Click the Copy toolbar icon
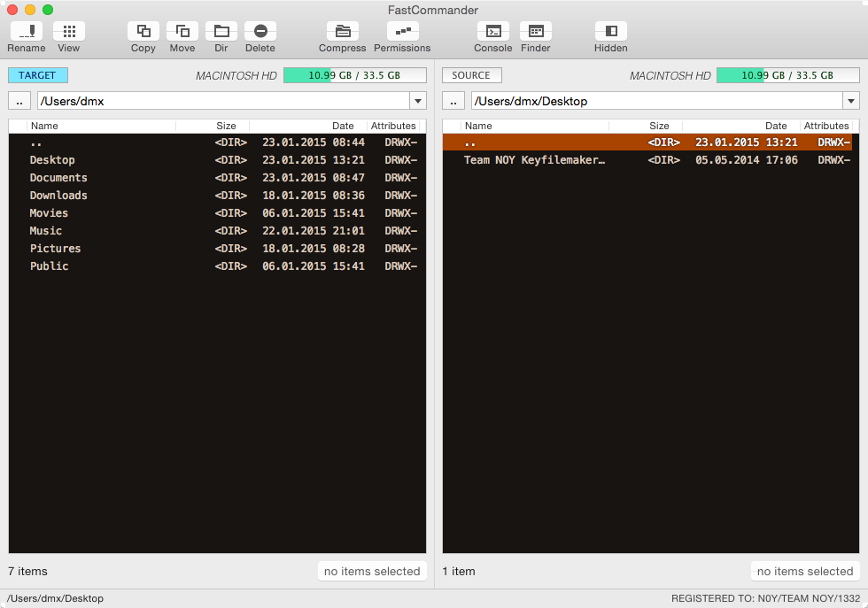The image size is (868, 608). (143, 32)
